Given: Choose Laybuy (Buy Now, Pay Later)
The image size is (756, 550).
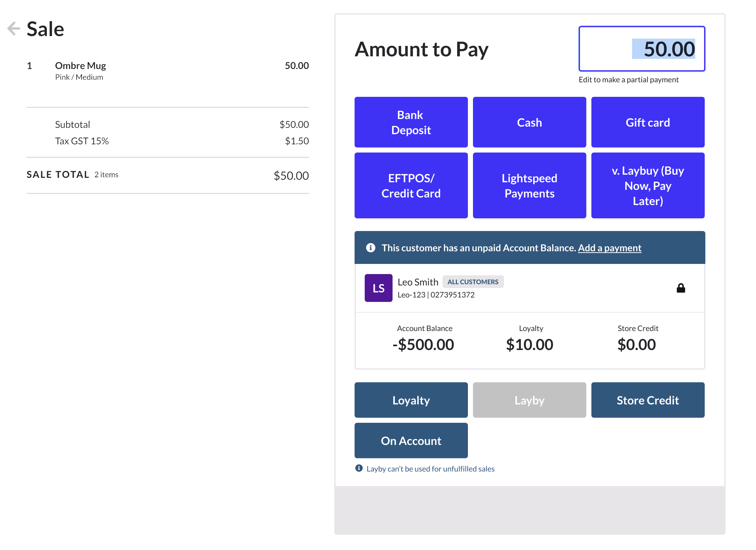Looking at the screenshot, I should pyautogui.click(x=647, y=185).
